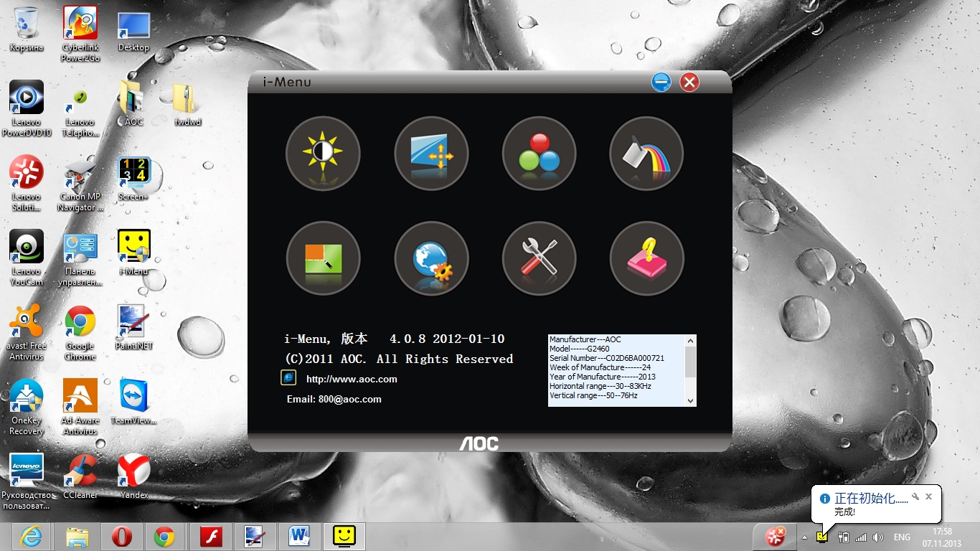Open the Picture Boost frame icon
The width and height of the screenshot is (980, 551).
323,258
